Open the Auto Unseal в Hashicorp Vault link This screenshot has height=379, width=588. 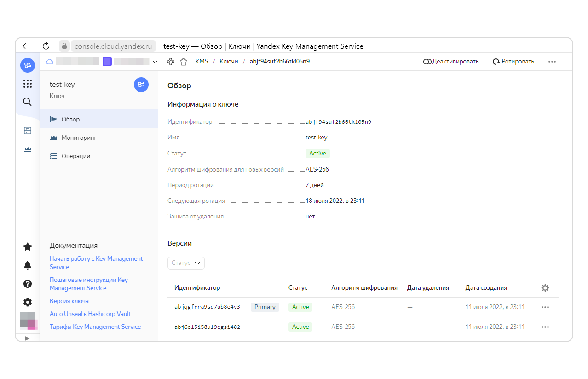tap(90, 314)
